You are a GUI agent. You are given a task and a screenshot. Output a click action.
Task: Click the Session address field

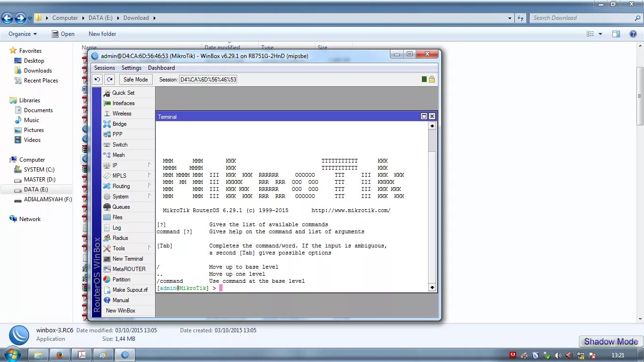pyautogui.click(x=208, y=80)
